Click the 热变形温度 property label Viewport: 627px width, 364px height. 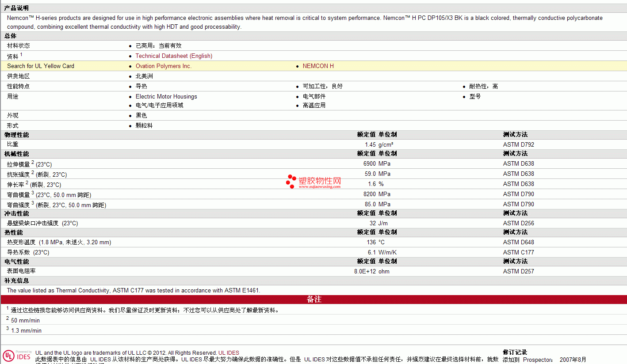tap(59, 243)
